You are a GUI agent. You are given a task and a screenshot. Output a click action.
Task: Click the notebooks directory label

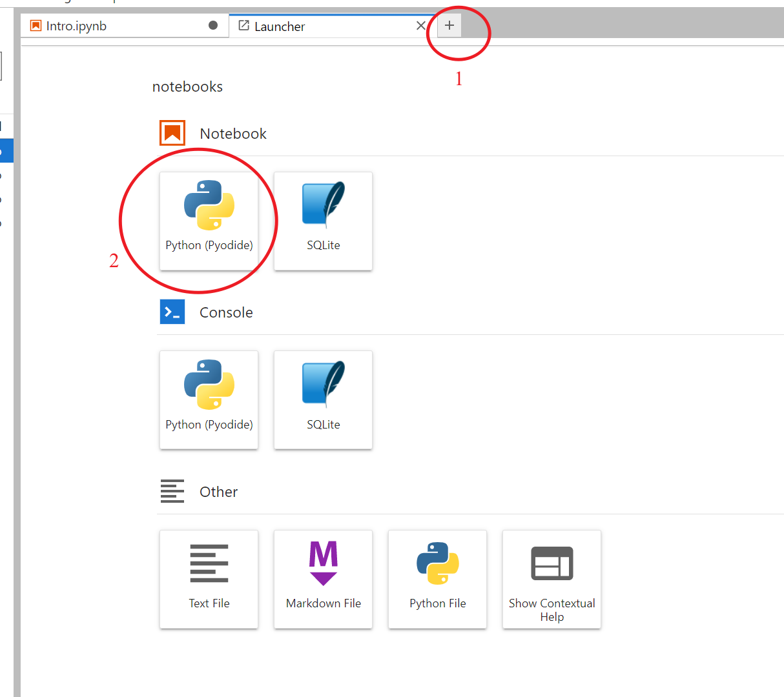[x=187, y=86]
